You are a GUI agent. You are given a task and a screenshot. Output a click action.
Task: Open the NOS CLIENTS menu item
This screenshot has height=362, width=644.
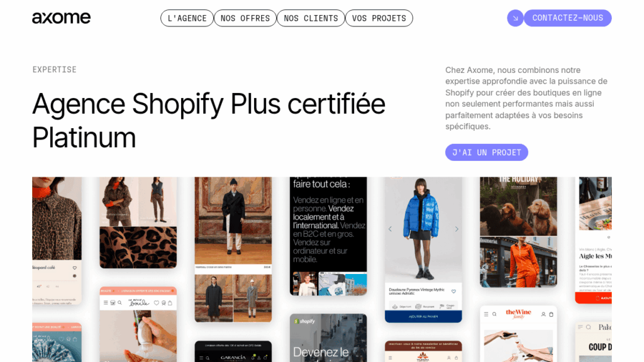click(x=311, y=18)
